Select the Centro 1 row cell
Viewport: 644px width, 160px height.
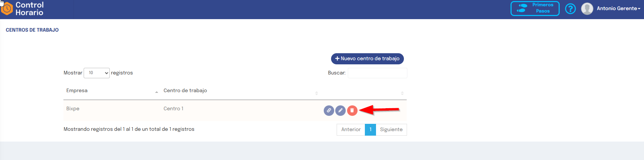(174, 109)
